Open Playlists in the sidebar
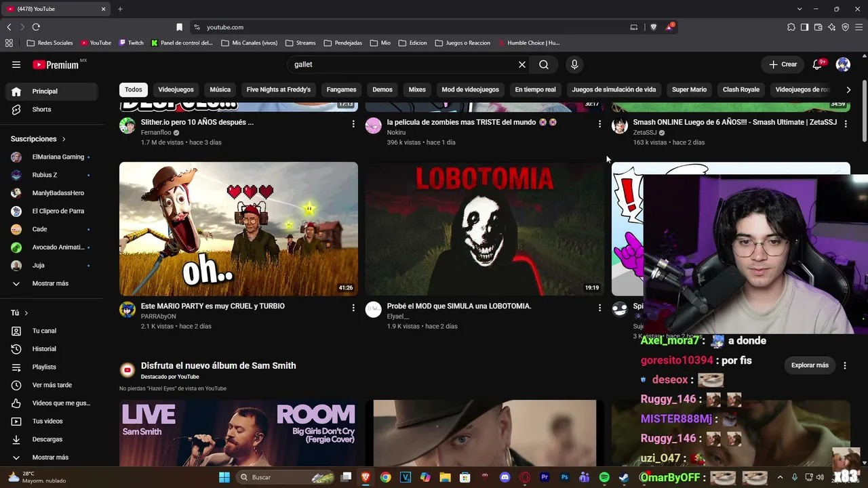The width and height of the screenshot is (868, 488). point(52,367)
